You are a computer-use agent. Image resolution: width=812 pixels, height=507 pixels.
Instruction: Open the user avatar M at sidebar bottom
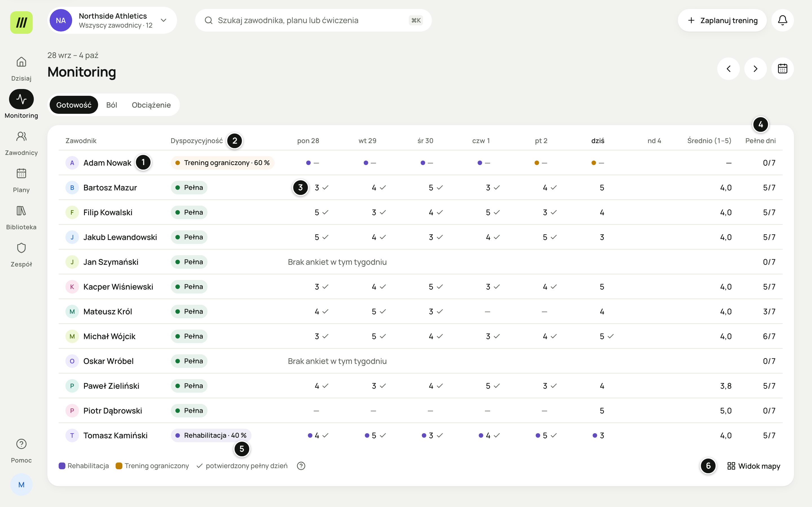[x=21, y=484]
